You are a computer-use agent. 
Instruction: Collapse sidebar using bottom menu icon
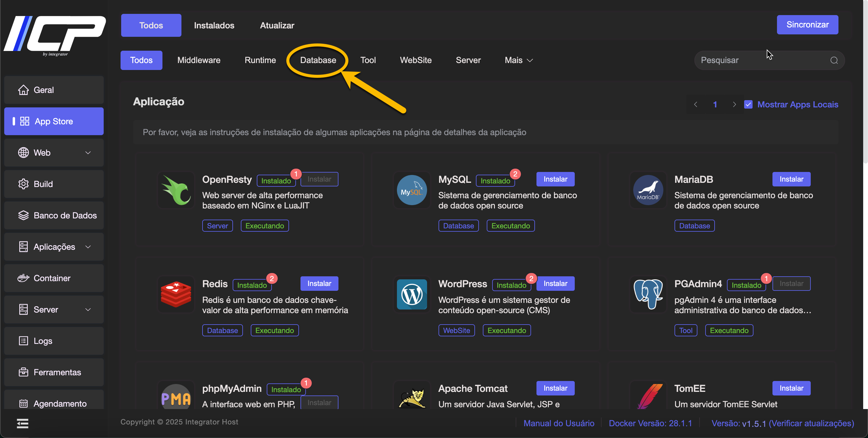(23, 424)
